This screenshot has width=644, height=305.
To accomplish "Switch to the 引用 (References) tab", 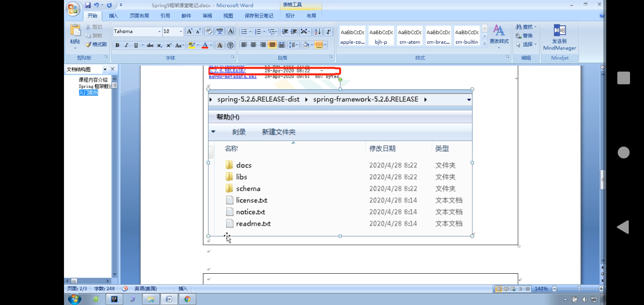I will point(165,16).
